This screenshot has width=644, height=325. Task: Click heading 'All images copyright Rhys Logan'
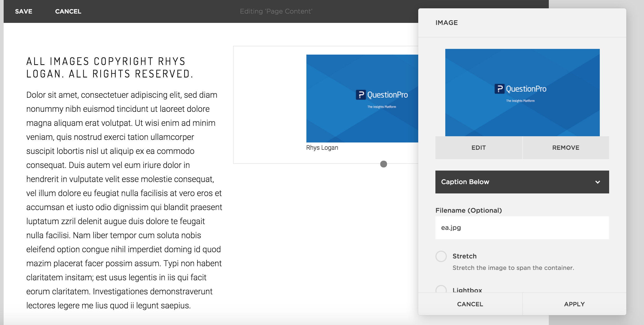coord(110,68)
